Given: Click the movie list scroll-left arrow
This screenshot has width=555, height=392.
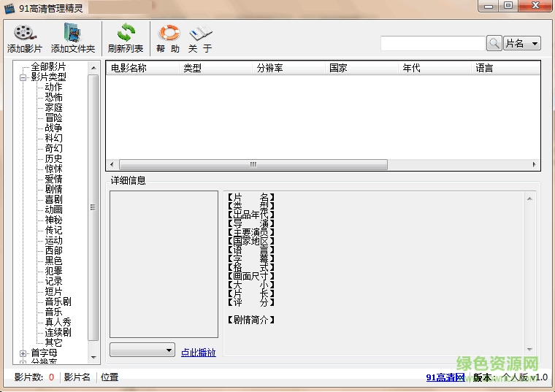Looking at the screenshot, I should [112, 164].
